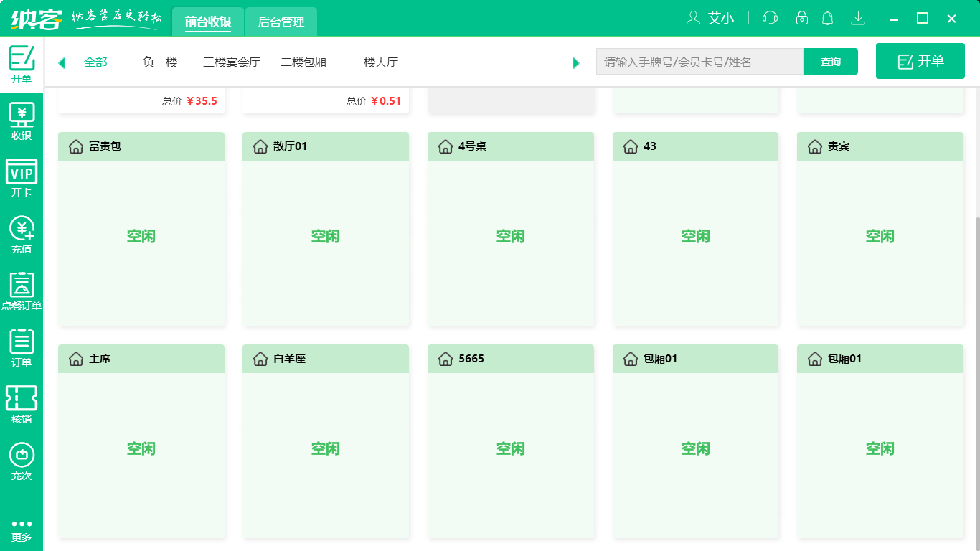Open the 充次 recharge-times feature

(x=22, y=461)
